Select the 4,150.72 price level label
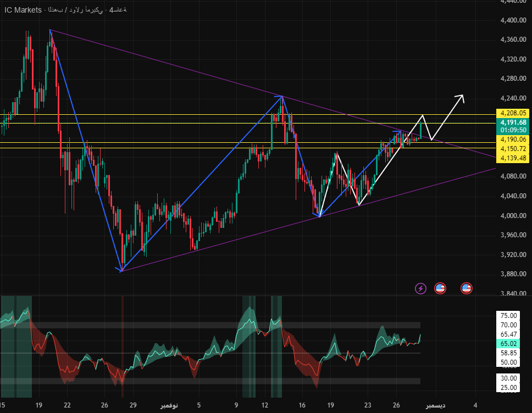The width and height of the screenshot is (532, 413). click(x=513, y=149)
